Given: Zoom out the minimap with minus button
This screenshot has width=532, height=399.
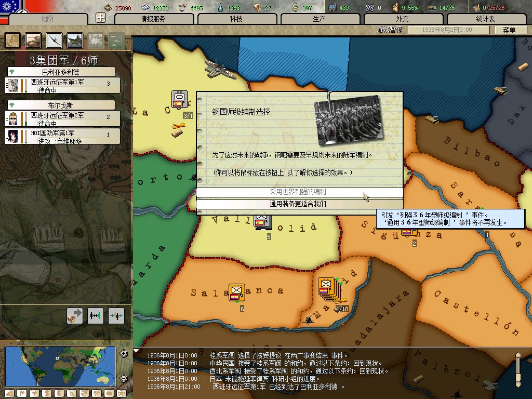Looking at the screenshot, I should coord(124,378).
